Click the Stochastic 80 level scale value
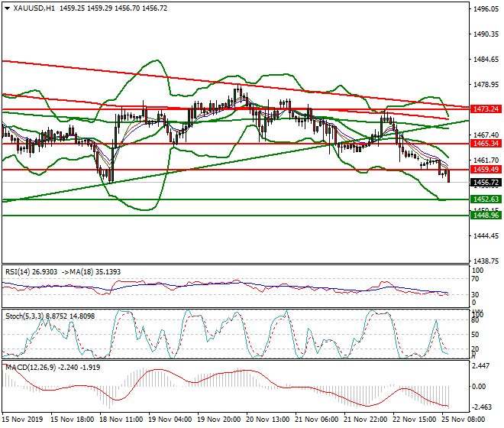Viewport: 504px width, 428px height. 475,320
